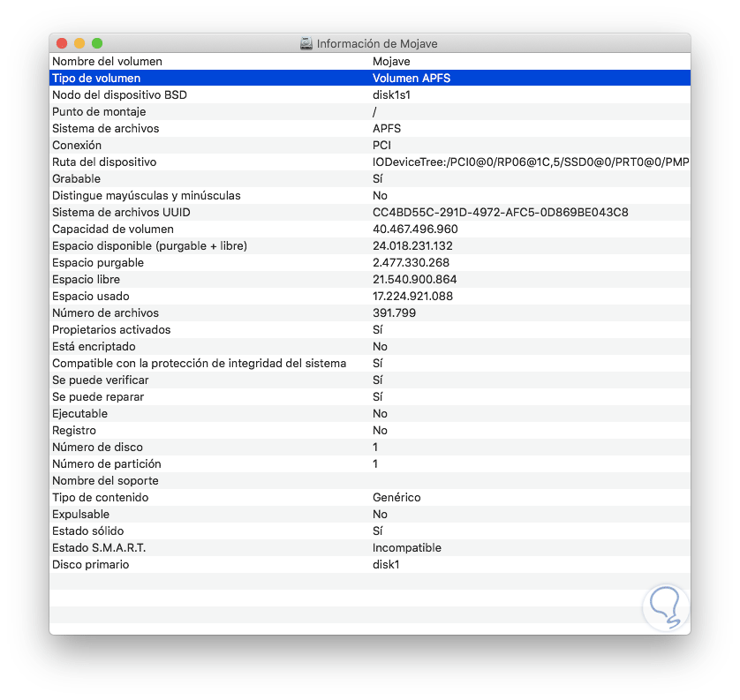Click the disk icon in the title bar
740x700 pixels.
click(x=306, y=43)
